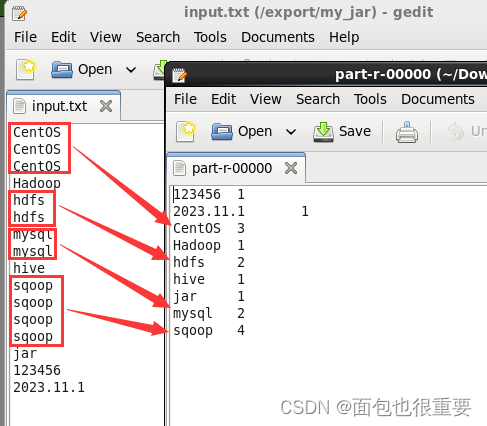
Task: Click the input.txt window title bar
Action: 247,12
